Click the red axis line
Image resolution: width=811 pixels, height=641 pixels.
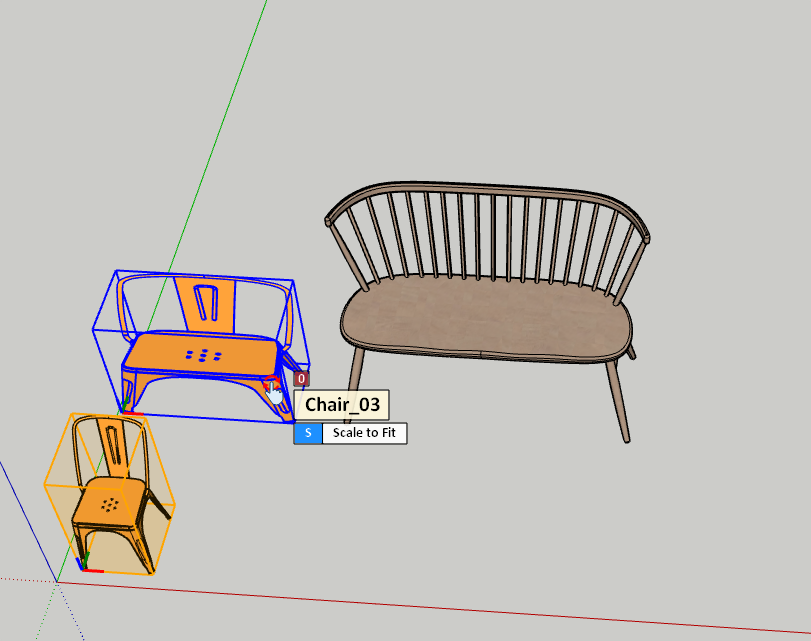pyautogui.click(x=450, y=606)
